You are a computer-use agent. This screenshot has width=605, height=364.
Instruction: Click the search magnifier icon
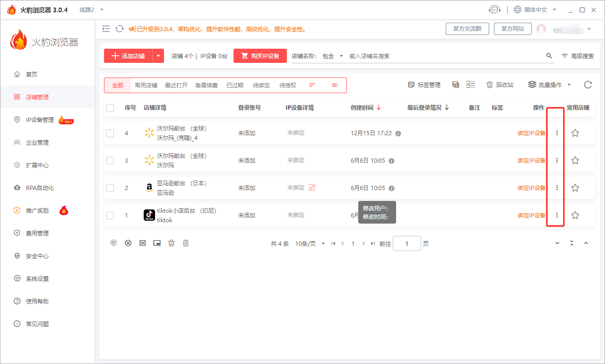549,56
